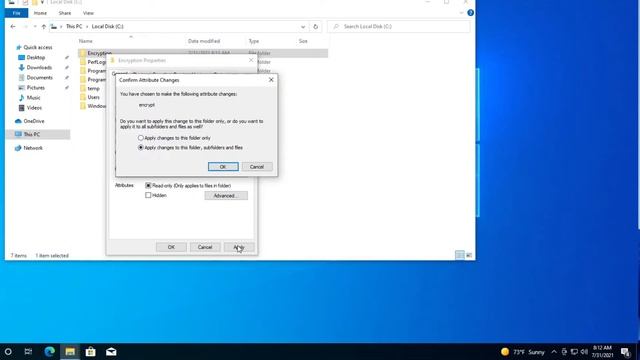Open Videos in navigation pane
640x360 pixels.
(34, 108)
